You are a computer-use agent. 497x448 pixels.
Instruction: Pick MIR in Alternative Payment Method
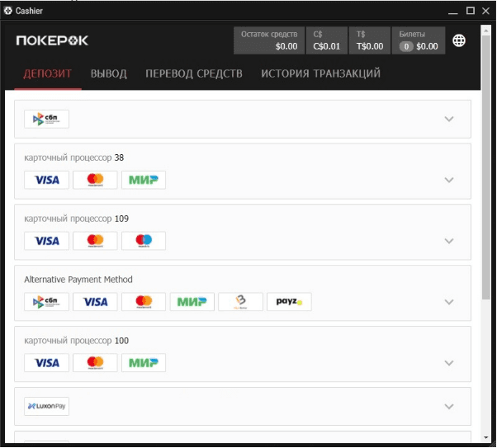coord(192,302)
